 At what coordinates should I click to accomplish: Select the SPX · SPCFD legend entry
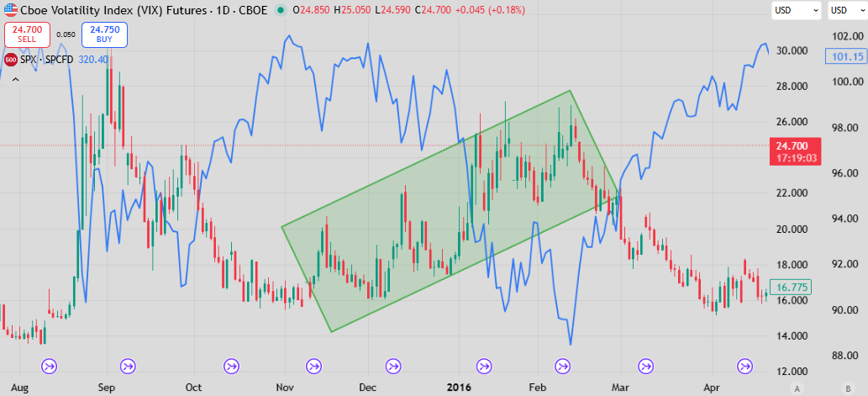(46, 59)
